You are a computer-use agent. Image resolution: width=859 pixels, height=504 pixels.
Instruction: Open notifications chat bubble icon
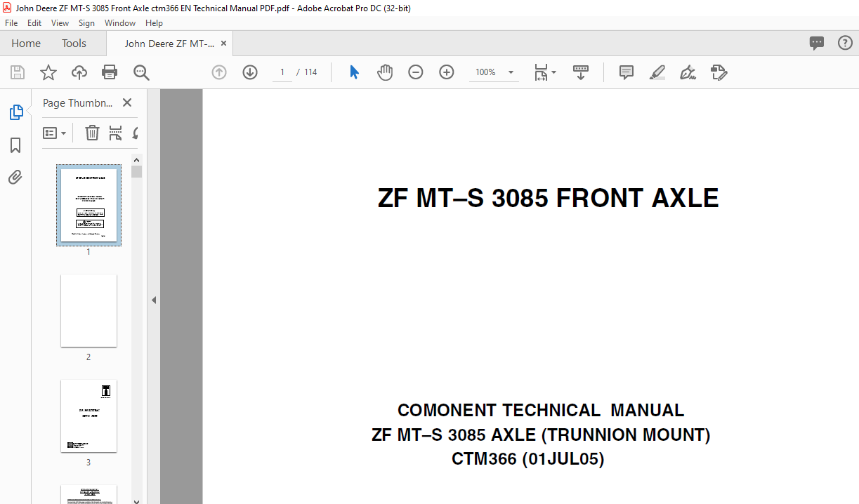pos(817,43)
